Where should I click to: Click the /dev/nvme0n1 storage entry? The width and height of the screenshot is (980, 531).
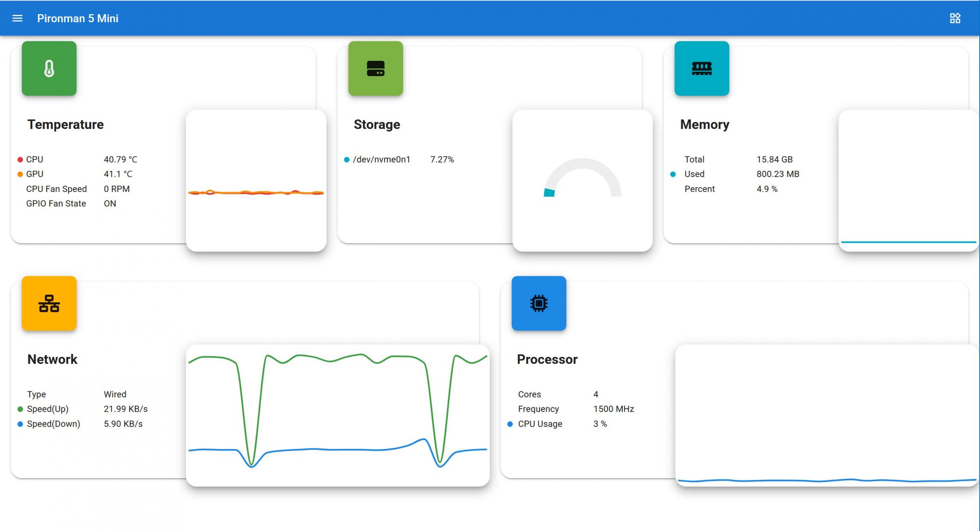pos(381,160)
